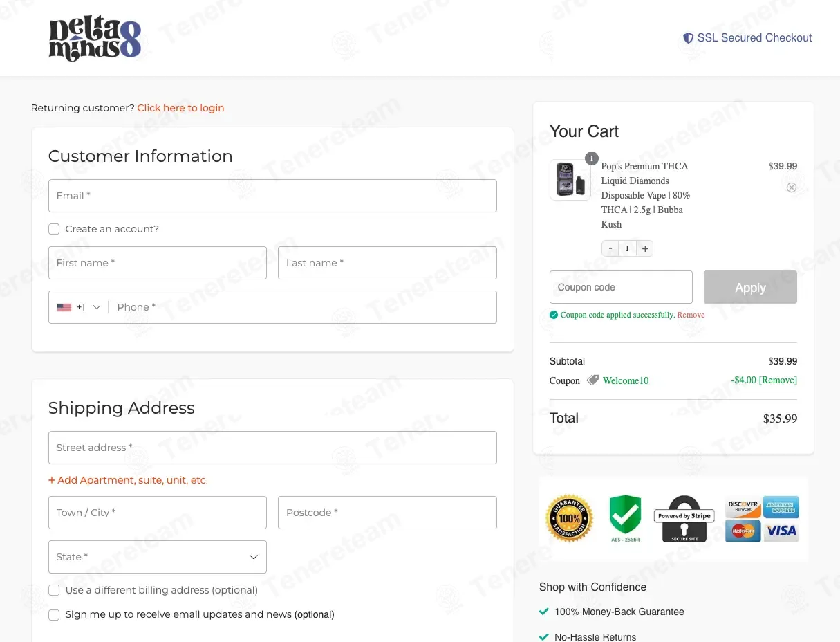Viewport: 840px width, 642px height.
Task: Focus the First name field
Action: tap(158, 263)
